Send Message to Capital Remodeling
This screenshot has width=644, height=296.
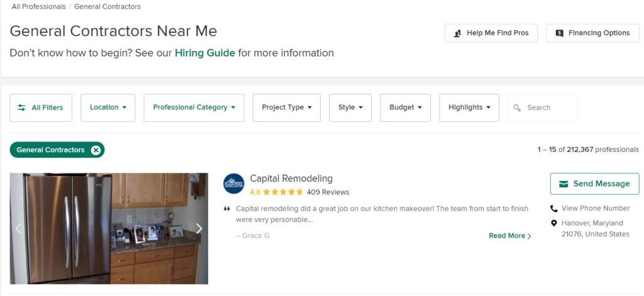(x=595, y=184)
